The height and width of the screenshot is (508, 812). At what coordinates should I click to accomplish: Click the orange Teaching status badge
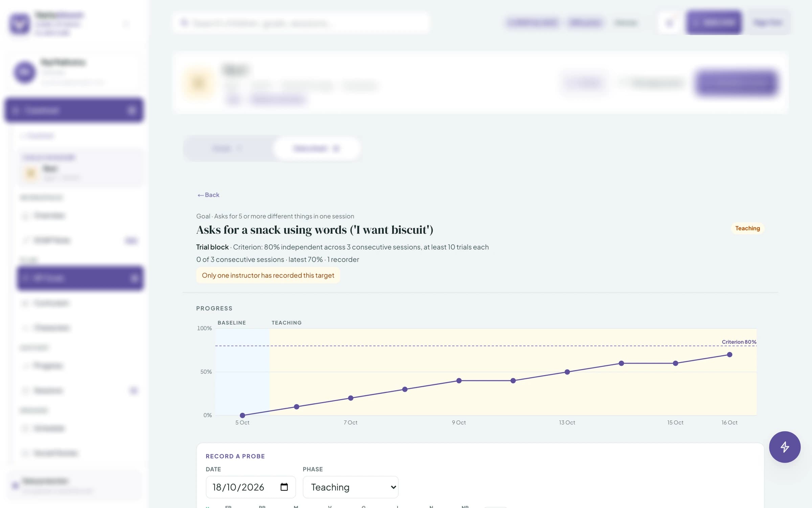(x=747, y=228)
